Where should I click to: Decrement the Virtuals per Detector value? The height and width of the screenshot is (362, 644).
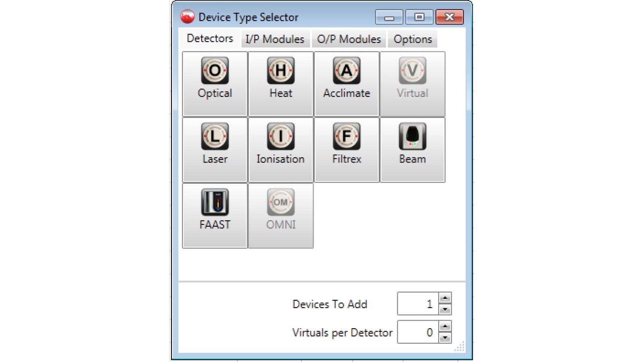pyautogui.click(x=445, y=338)
